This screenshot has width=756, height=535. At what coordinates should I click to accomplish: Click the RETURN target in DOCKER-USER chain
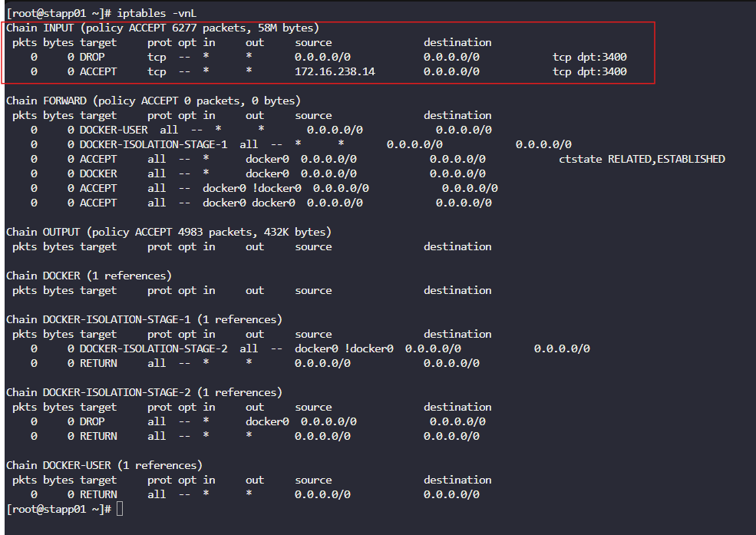tap(98, 494)
